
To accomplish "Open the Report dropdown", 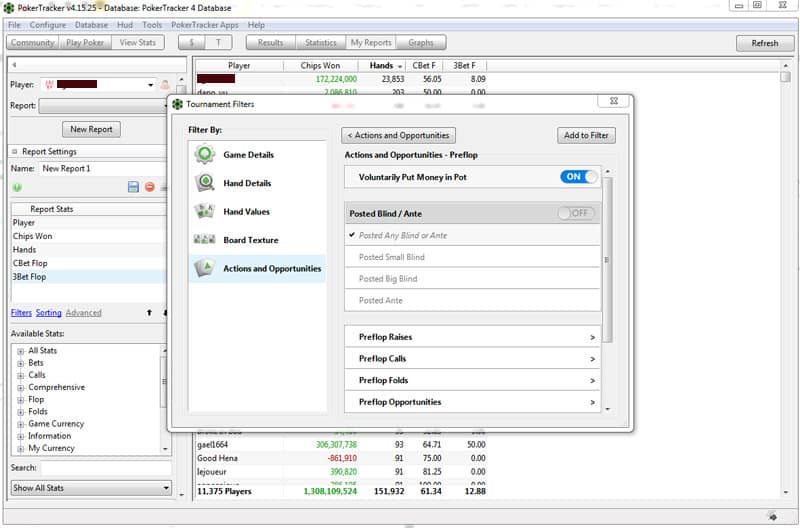I will pyautogui.click(x=103, y=106).
